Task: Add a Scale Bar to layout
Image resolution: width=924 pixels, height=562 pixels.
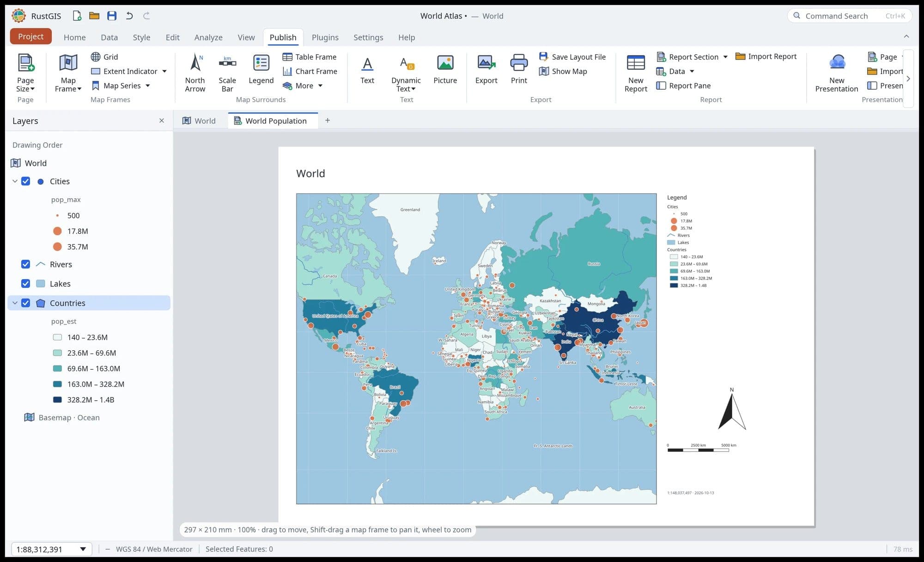Action: click(x=227, y=73)
